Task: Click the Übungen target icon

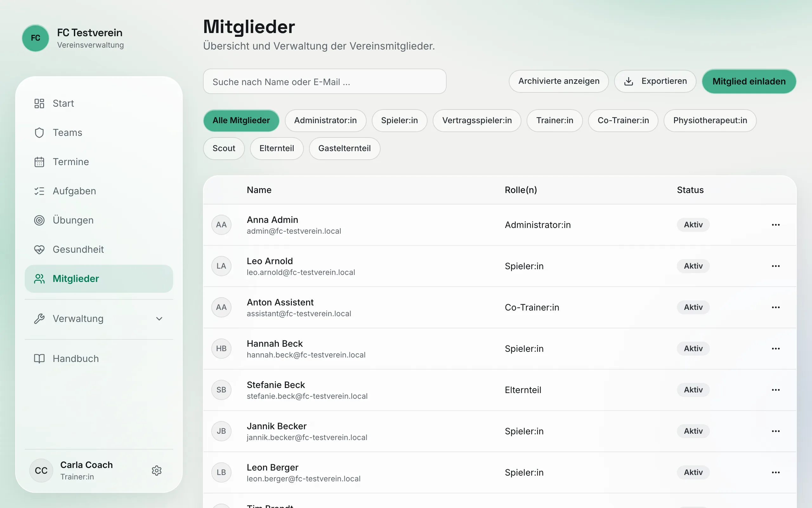Action: [39, 220]
